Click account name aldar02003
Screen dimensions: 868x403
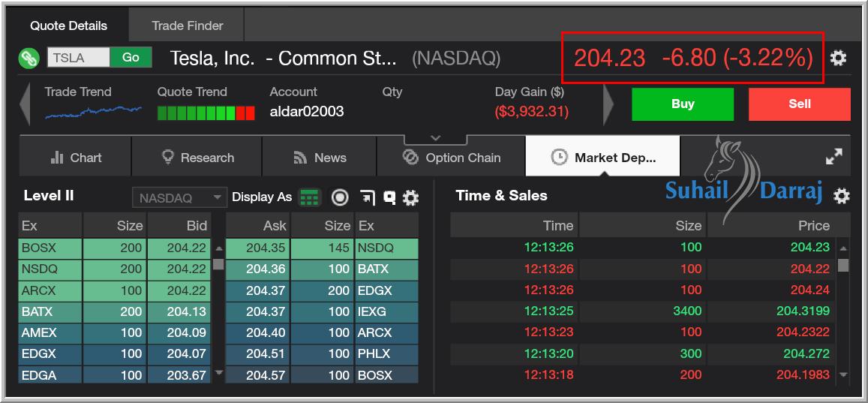pos(307,111)
